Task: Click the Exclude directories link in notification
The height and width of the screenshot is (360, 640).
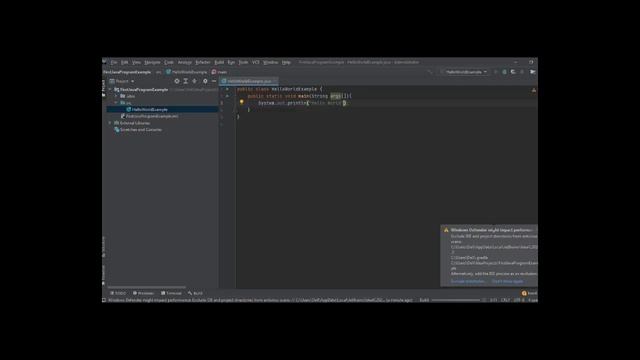Action: point(468,281)
